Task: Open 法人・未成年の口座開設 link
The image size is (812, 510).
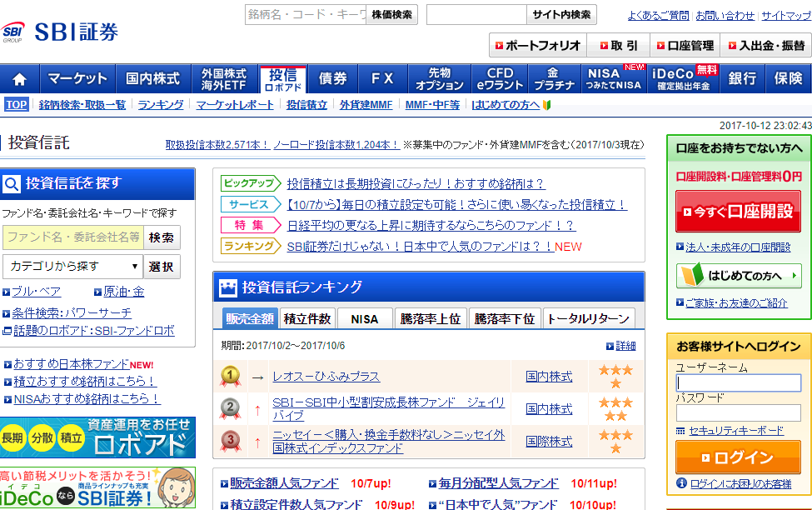Action: click(738, 247)
